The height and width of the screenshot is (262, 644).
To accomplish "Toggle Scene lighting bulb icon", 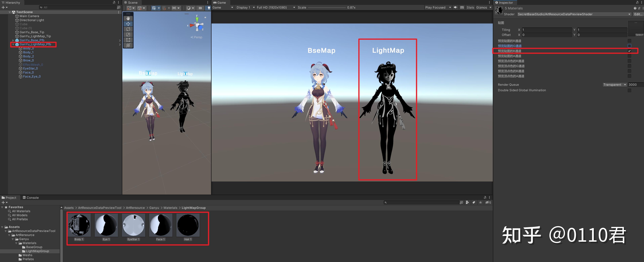I will pos(209,8).
